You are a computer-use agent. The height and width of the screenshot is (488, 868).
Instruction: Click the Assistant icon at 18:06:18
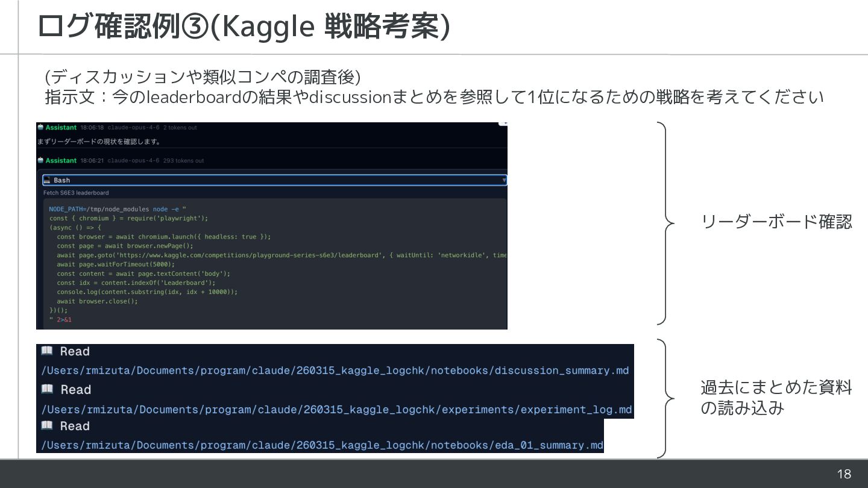[x=40, y=128]
